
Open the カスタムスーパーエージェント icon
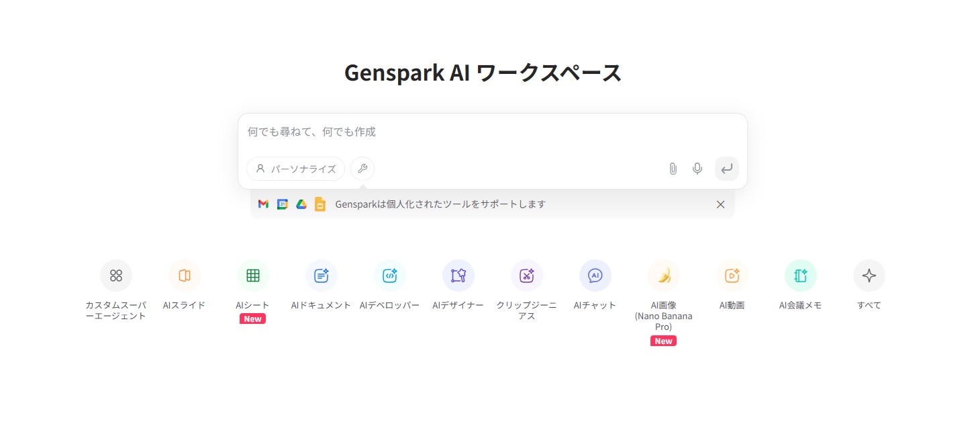point(116,276)
